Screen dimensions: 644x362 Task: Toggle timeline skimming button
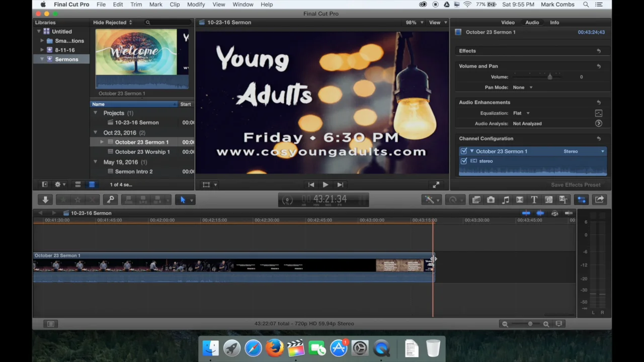(x=526, y=213)
